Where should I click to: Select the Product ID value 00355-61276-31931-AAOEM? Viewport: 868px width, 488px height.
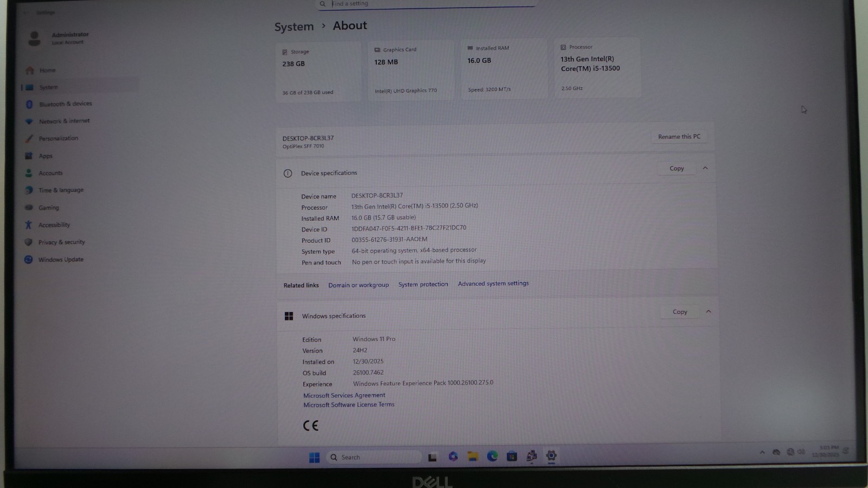(389, 239)
